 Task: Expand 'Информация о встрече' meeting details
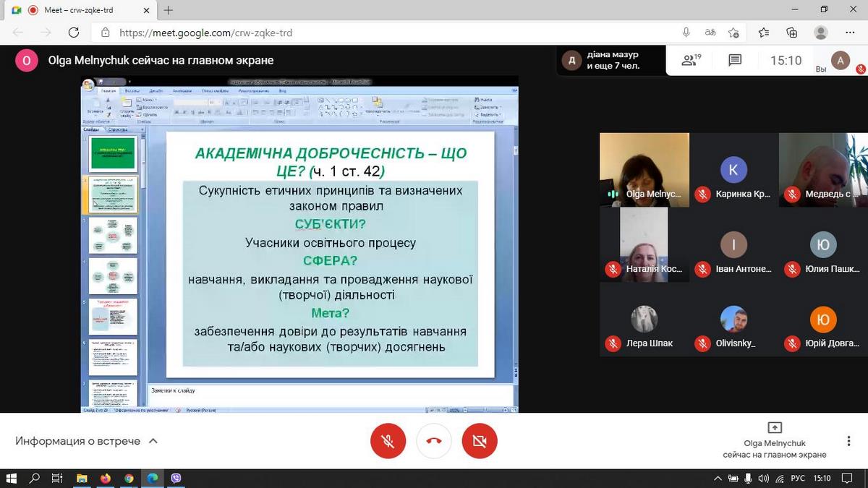pos(87,441)
